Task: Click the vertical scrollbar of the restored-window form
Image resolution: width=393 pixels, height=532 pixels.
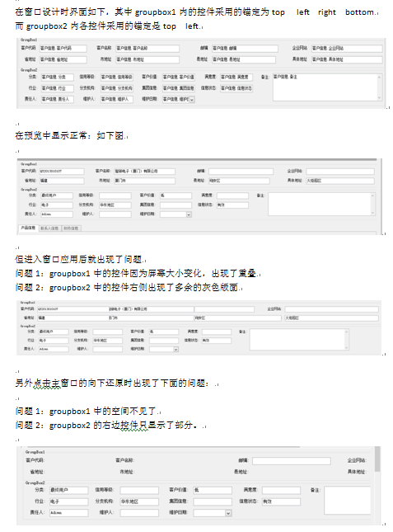Action: 377,485
